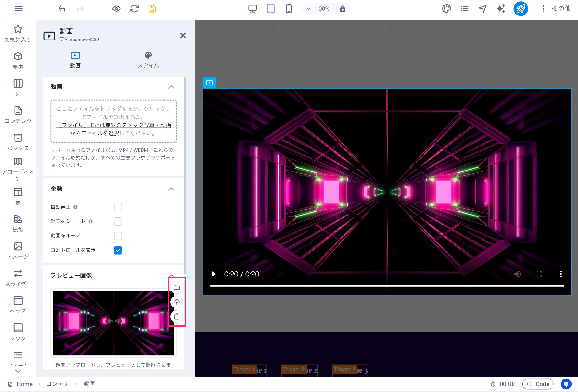The height and width of the screenshot is (392, 578).
Task: Undo the last action
Action: pyautogui.click(x=62, y=9)
